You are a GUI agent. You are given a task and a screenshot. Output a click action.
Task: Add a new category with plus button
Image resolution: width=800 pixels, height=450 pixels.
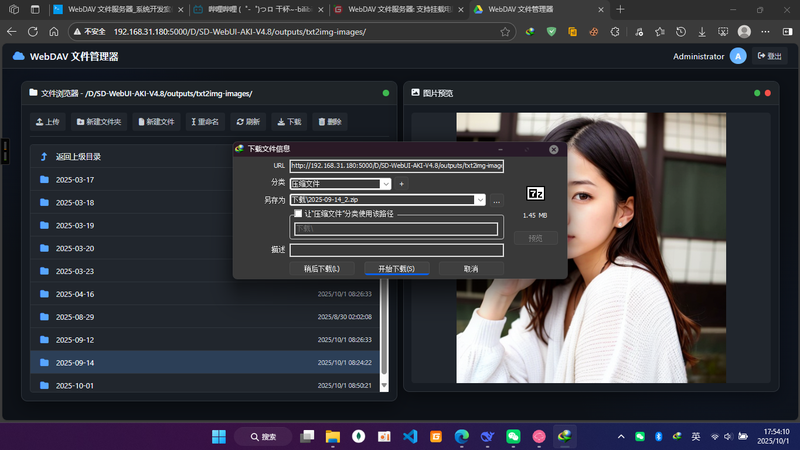click(x=402, y=184)
